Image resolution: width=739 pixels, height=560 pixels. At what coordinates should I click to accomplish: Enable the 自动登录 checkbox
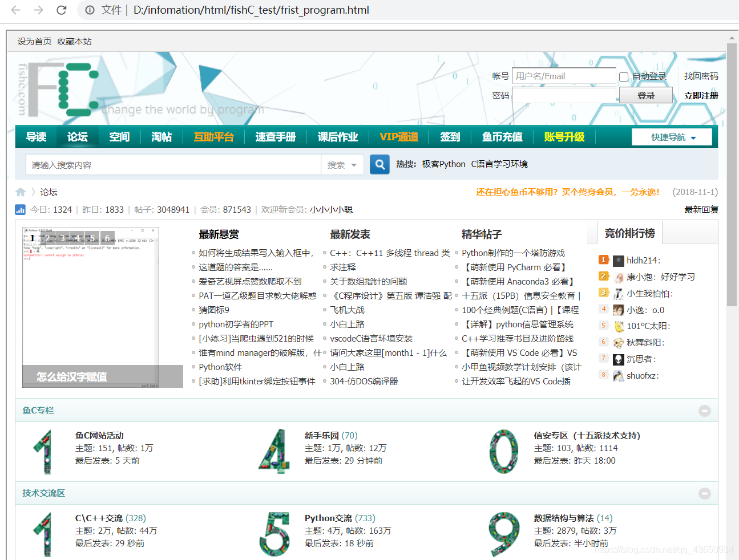coord(624,76)
